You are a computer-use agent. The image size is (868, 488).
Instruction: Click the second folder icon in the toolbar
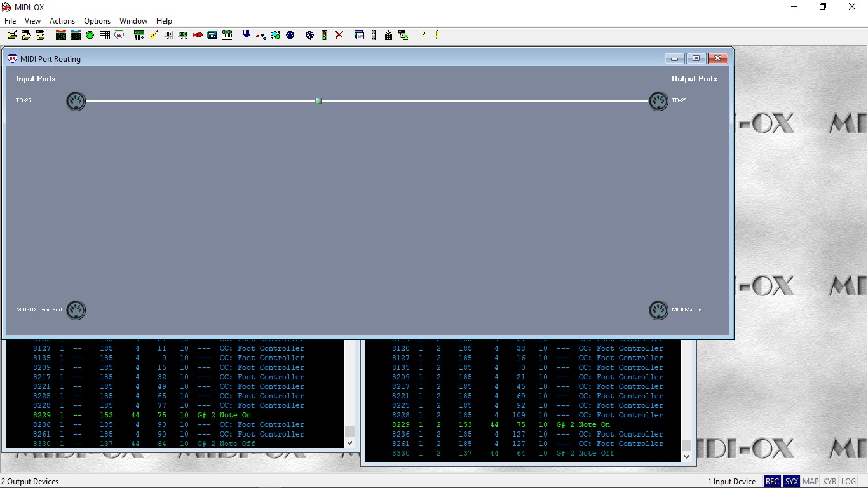(x=26, y=36)
